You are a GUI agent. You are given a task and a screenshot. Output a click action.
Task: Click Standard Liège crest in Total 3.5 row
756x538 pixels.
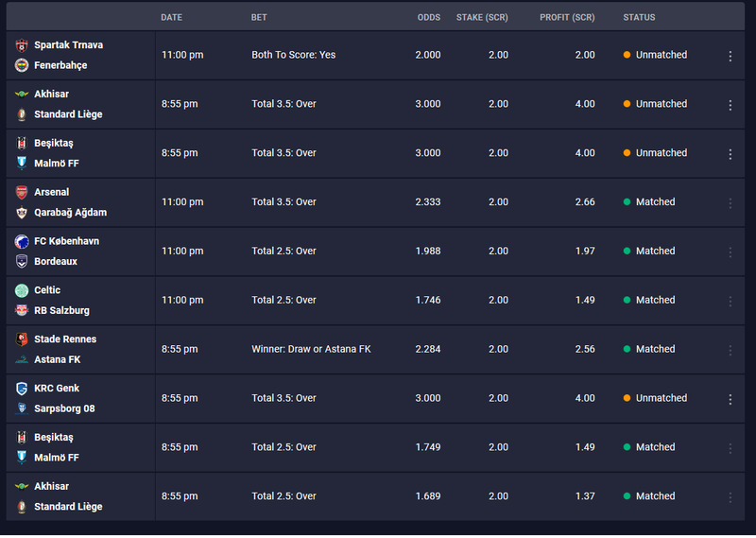[21, 114]
